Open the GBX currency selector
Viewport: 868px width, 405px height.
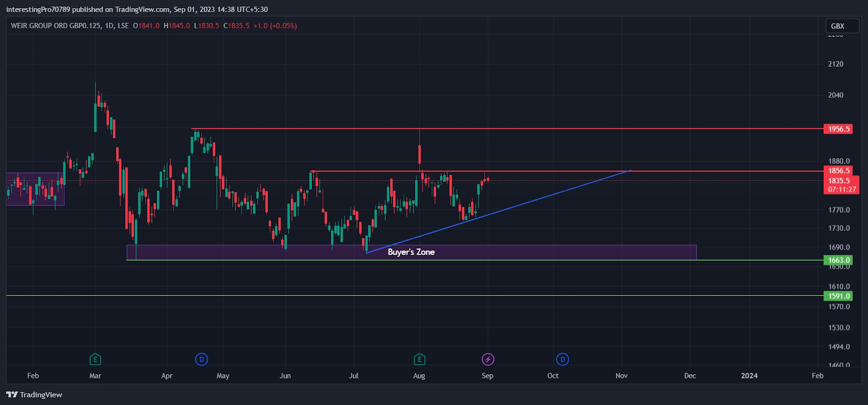coord(842,26)
